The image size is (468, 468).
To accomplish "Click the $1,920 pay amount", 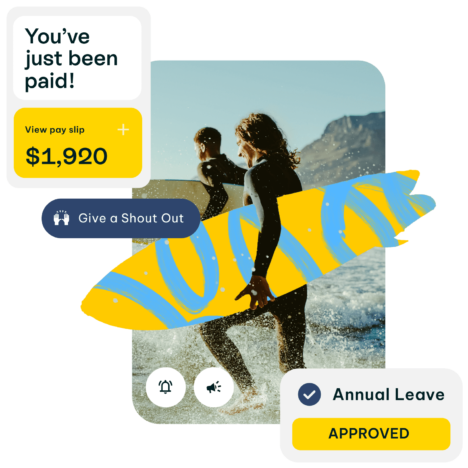I will pyautogui.click(x=66, y=156).
